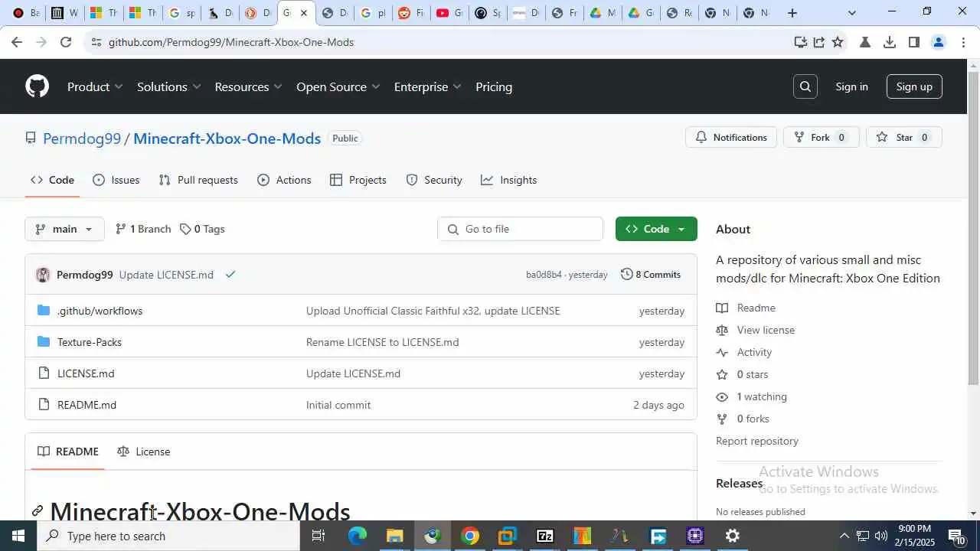Open Settings gear in taskbar

[x=733, y=536]
